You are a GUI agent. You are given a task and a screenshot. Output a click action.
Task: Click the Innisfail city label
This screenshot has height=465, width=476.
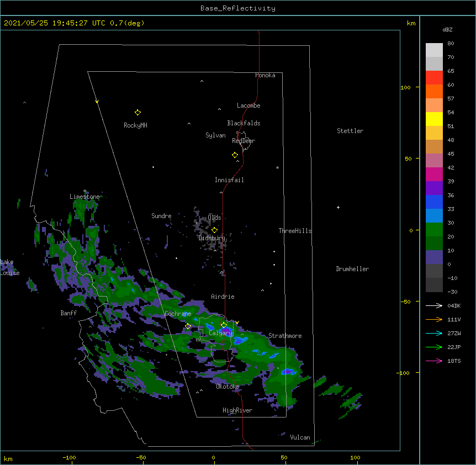(x=229, y=180)
